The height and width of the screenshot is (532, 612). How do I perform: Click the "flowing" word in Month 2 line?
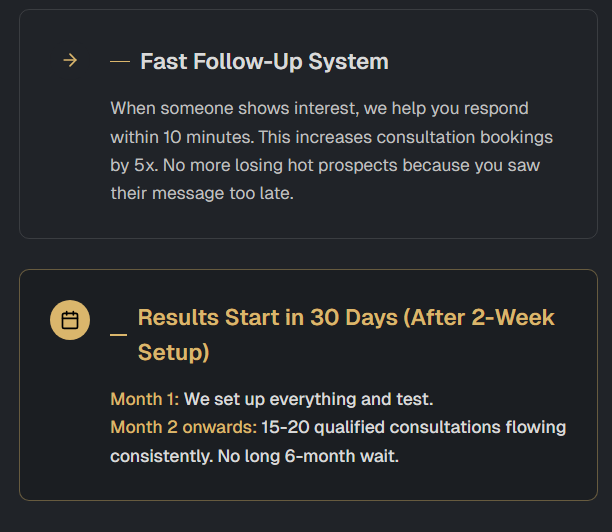point(539,428)
